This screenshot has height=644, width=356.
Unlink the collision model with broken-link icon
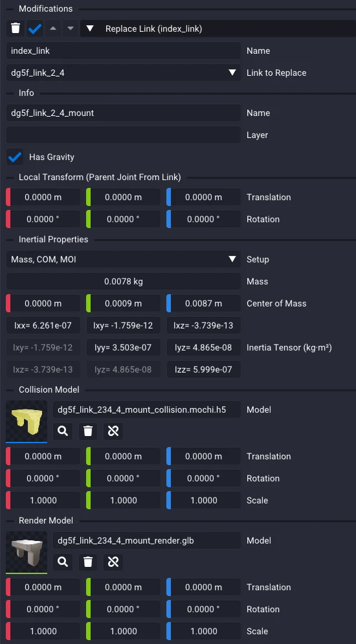click(113, 431)
